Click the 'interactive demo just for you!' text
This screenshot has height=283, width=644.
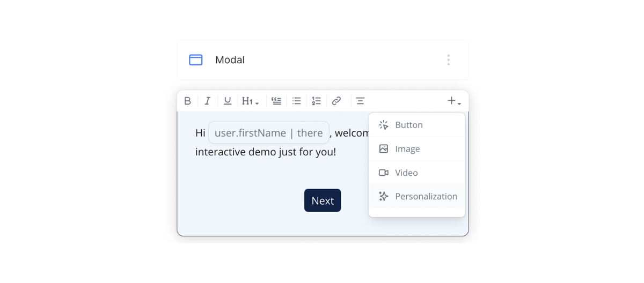point(266,152)
